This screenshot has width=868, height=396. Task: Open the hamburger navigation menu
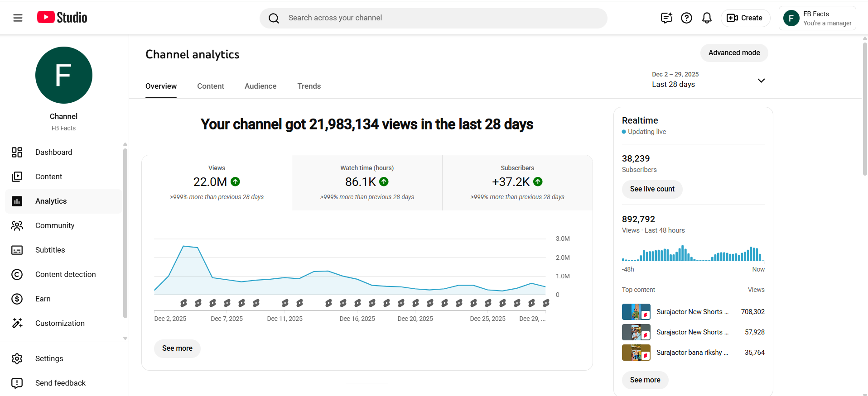[x=18, y=18]
